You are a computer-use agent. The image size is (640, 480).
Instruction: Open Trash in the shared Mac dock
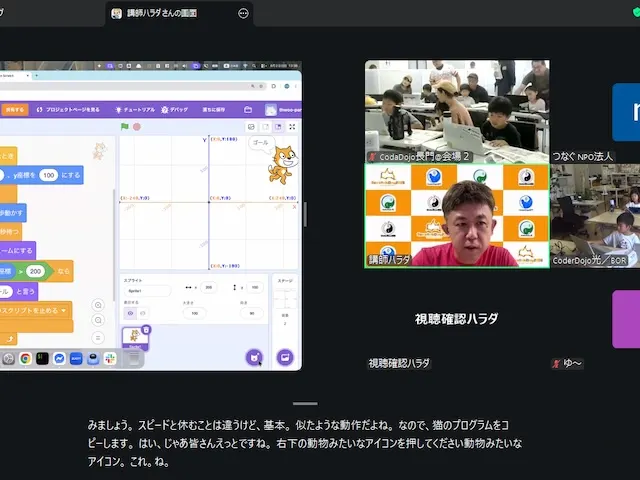coord(134,358)
